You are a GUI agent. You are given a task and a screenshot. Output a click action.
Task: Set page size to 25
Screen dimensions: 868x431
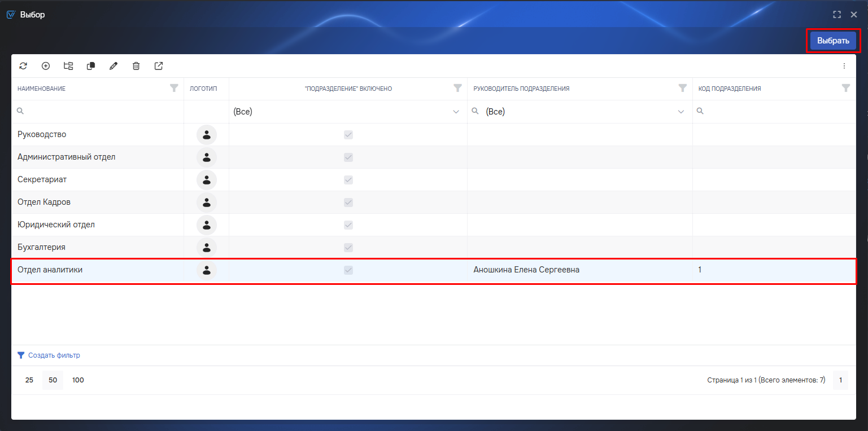[x=29, y=380]
